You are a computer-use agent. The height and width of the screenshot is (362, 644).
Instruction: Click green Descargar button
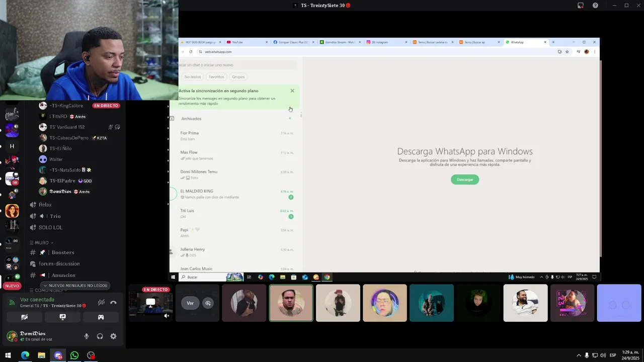click(x=465, y=179)
